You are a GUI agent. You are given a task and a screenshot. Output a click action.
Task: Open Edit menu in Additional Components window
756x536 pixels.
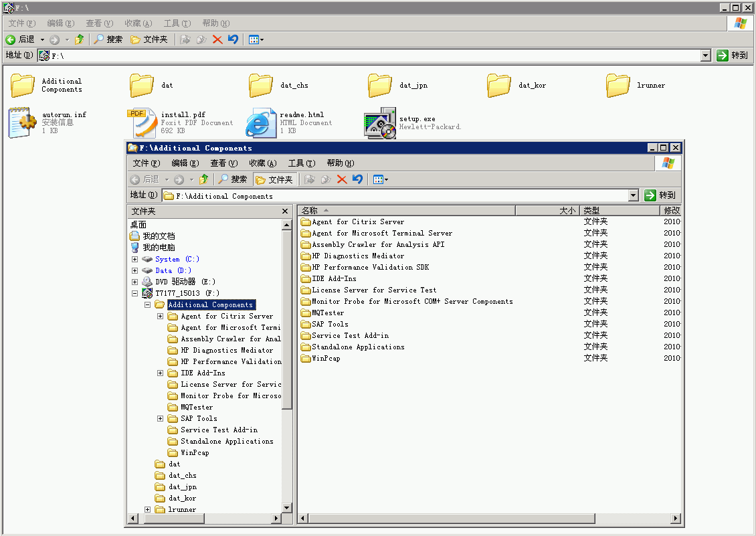tap(185, 163)
